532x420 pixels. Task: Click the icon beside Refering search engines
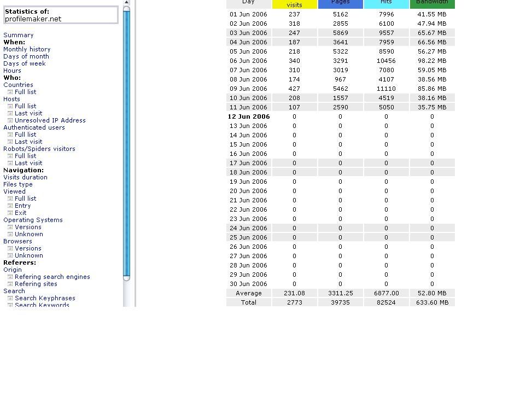pos(10,277)
